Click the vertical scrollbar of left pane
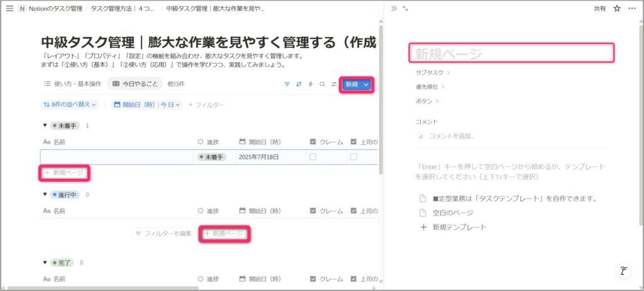644x291 pixels. click(x=381, y=99)
